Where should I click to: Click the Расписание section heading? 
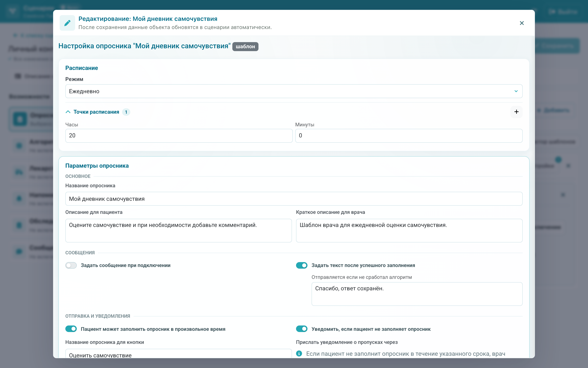pos(82,68)
